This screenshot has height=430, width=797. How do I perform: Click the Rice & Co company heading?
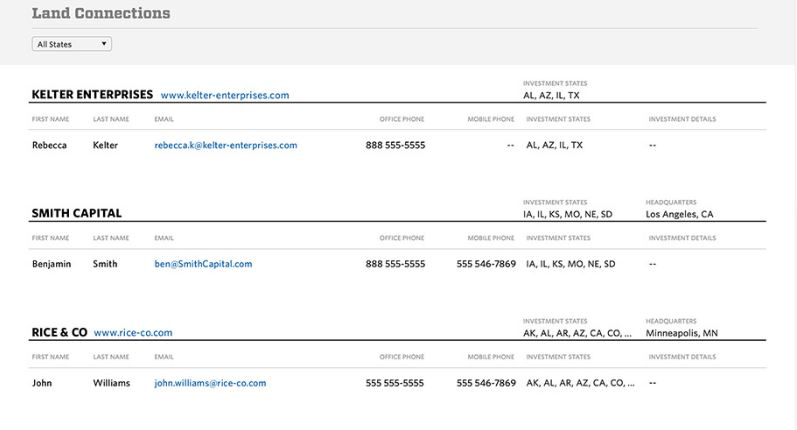[59, 333]
